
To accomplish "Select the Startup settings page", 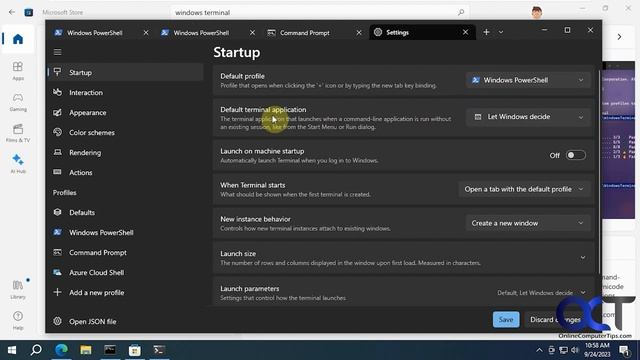I will click(x=126, y=73).
